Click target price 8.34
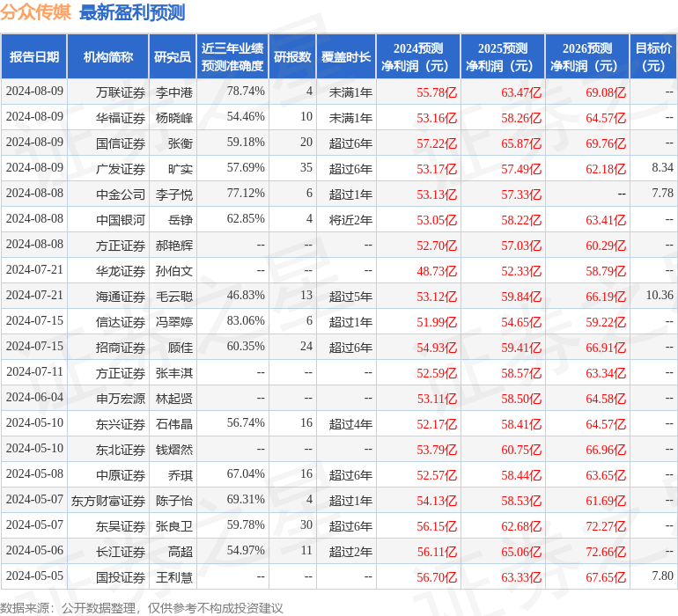The width and height of the screenshot is (678, 616). [x=662, y=167]
